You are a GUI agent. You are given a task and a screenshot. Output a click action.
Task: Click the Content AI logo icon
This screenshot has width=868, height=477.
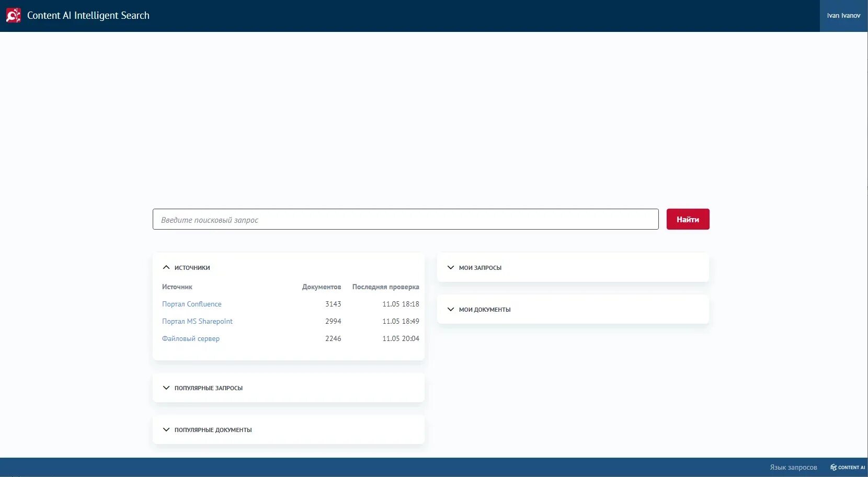[x=14, y=16]
